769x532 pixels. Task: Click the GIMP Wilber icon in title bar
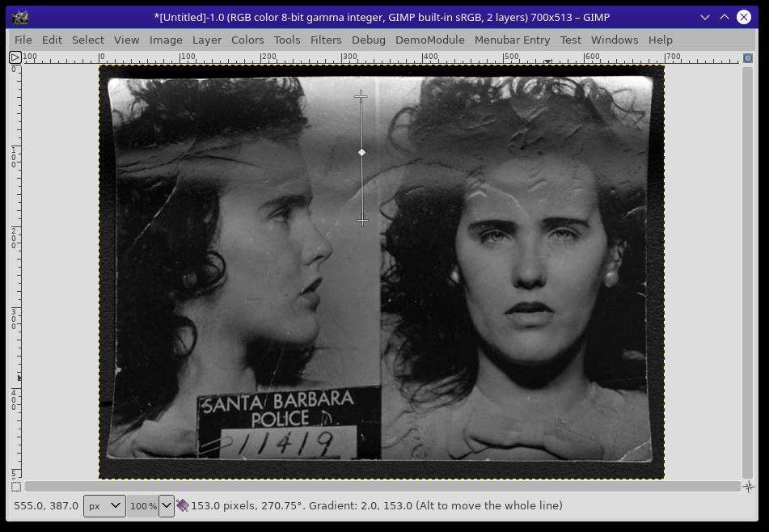click(20, 17)
